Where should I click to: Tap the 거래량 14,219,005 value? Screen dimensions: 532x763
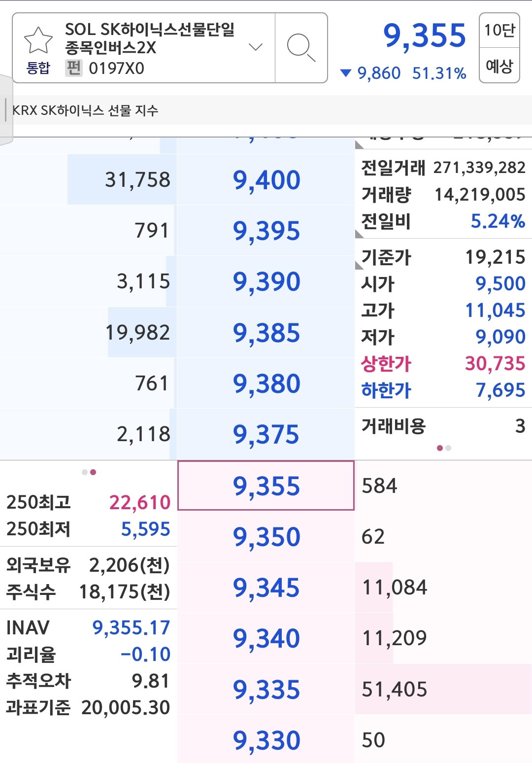pos(480,195)
